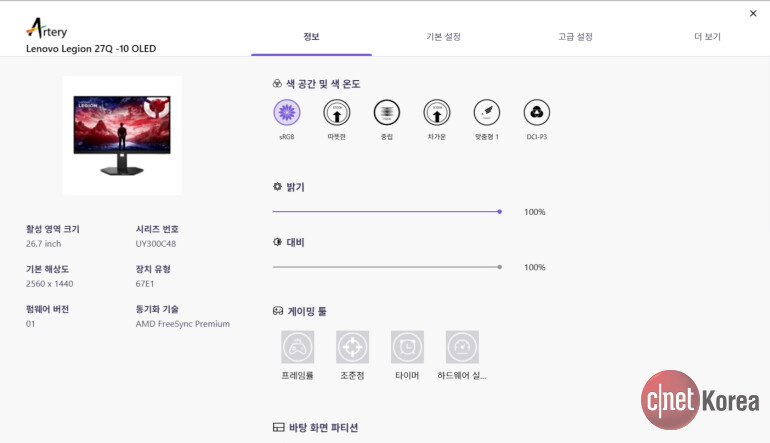Screen dimensions: 770x443
Task: Open the 하드웨어 실... hardware gaming tool
Action: (x=462, y=347)
